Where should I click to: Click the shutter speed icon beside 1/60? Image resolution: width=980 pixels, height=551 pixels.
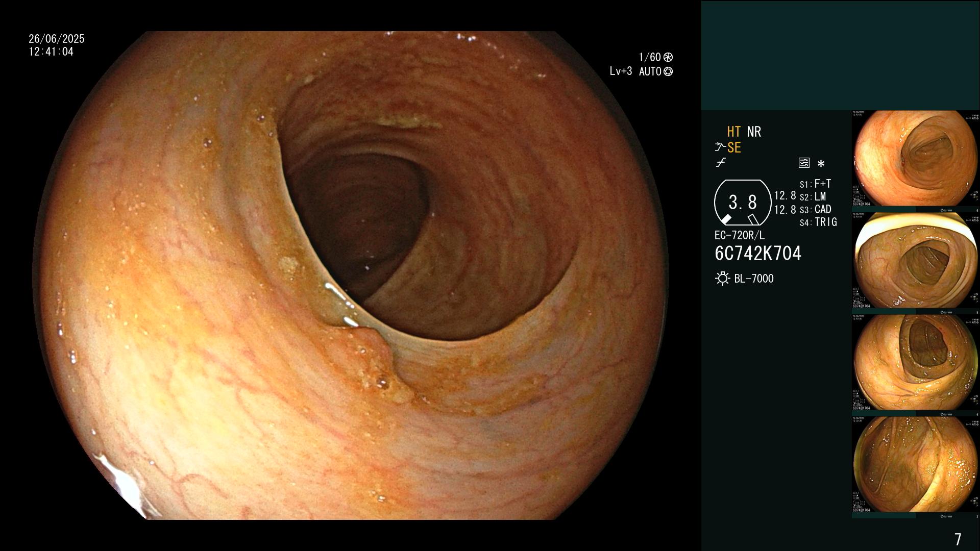(668, 57)
